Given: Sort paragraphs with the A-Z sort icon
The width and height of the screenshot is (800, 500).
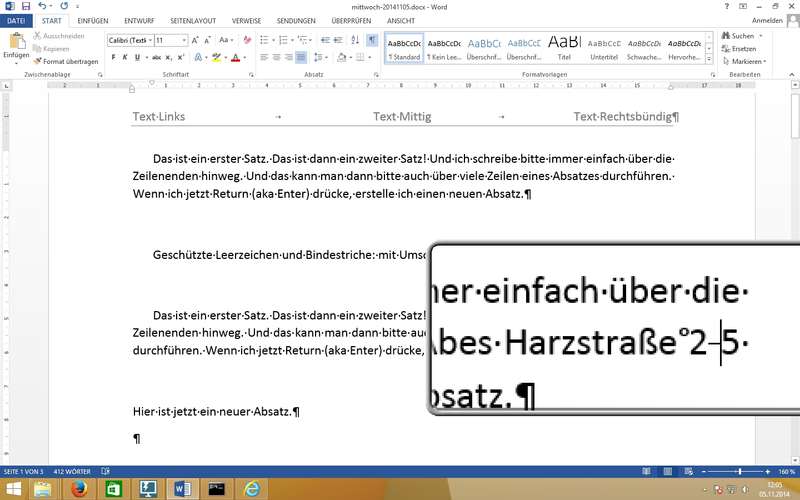Looking at the screenshot, I should pos(352,40).
